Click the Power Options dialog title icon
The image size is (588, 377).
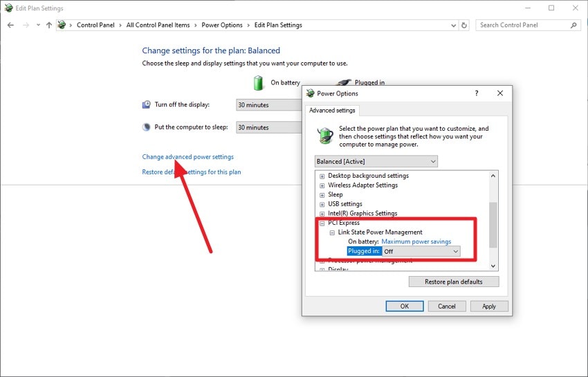coord(310,93)
